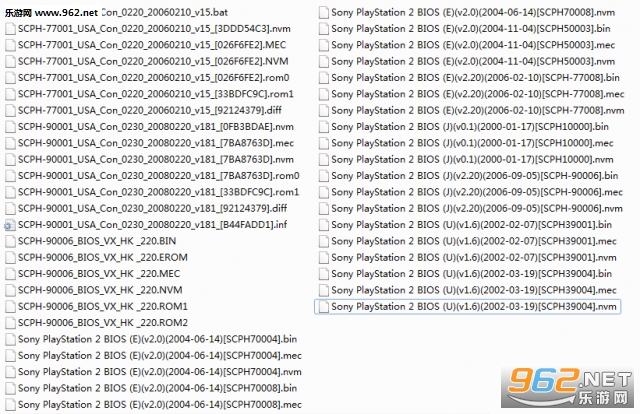Click file icon of SCPH-90001 [0FB3BDAE].nvm

point(10,127)
